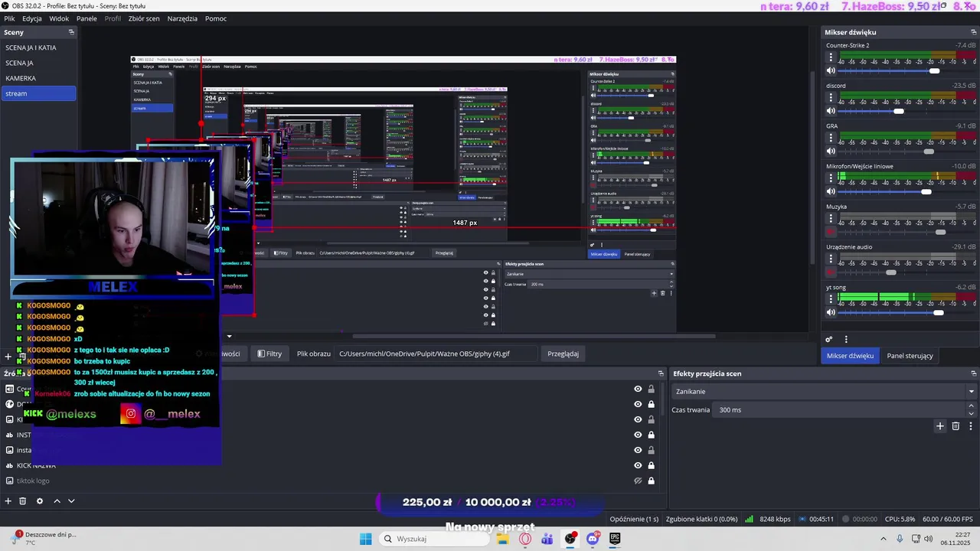The image size is (980, 551).
Task: Adjust the yt song volume slider
Action: pos(939,312)
